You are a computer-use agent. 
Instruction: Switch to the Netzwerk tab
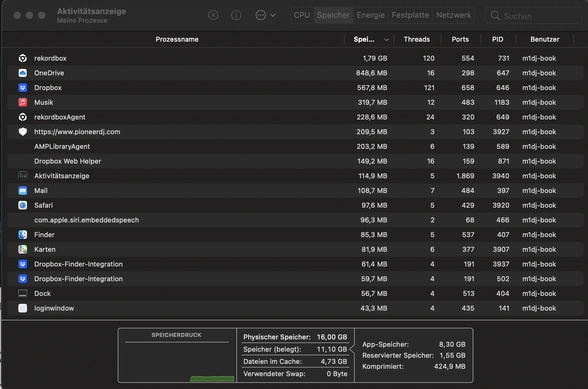click(x=453, y=15)
